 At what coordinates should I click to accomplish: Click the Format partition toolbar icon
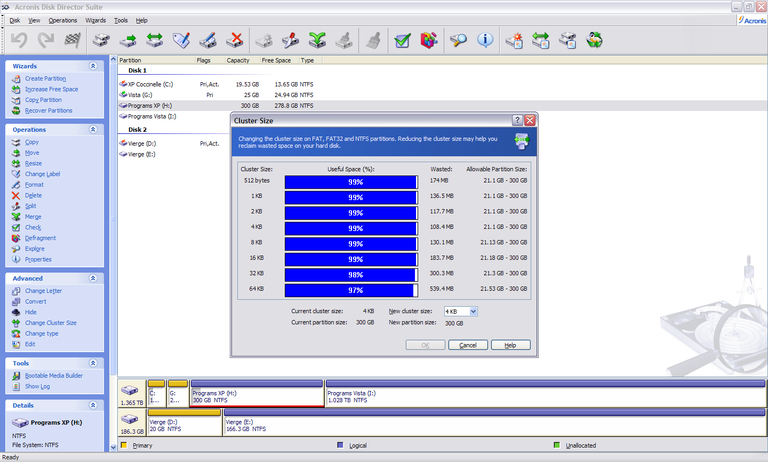pyautogui.click(x=208, y=40)
